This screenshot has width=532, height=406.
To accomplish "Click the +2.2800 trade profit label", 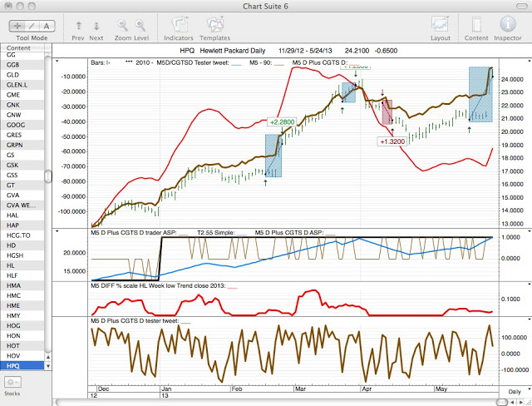I will click(x=282, y=121).
